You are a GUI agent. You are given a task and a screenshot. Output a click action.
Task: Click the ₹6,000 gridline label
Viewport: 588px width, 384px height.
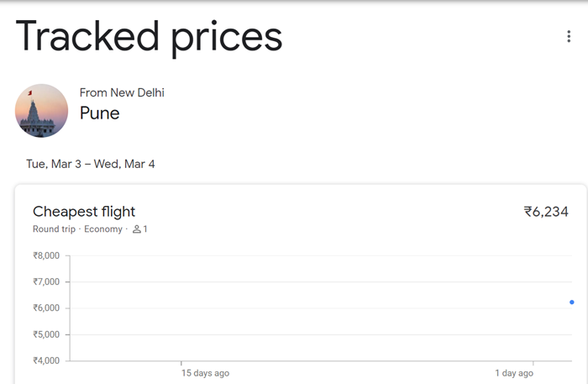pos(46,308)
